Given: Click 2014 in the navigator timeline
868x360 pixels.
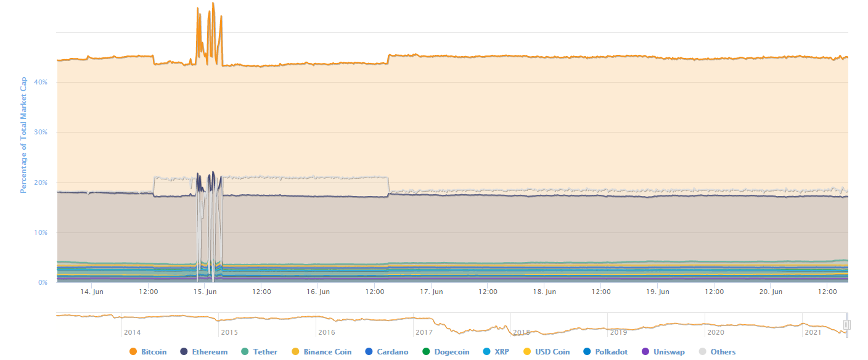Looking at the screenshot, I should [132, 332].
